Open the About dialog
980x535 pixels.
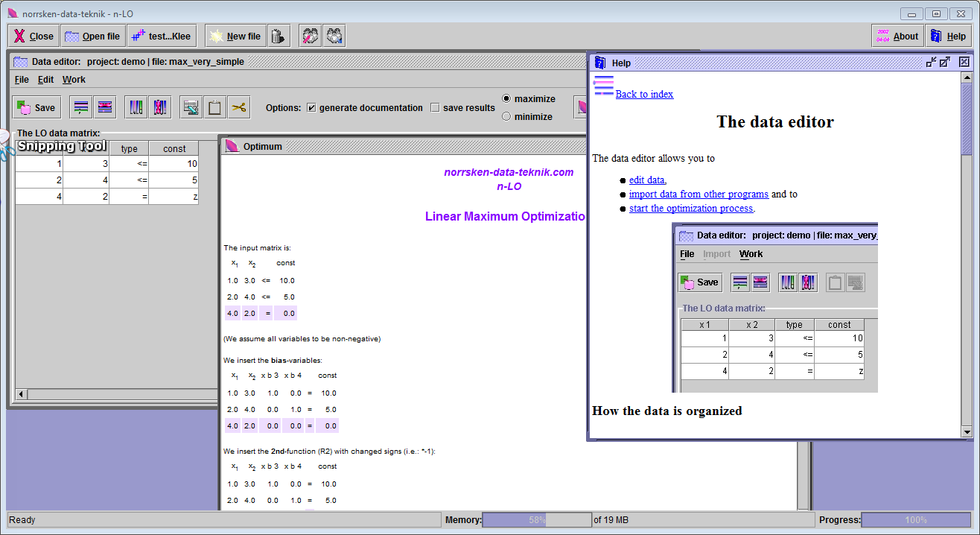pyautogui.click(x=897, y=36)
